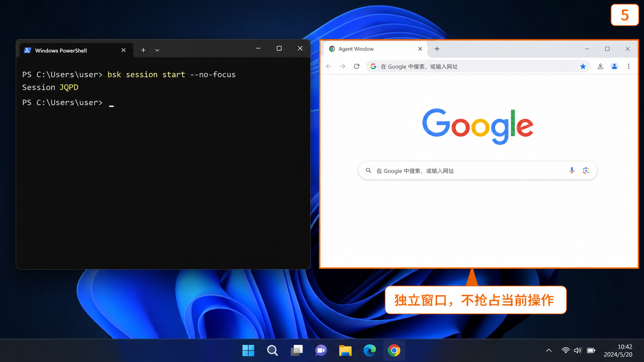Show hidden system tray icons
The width and height of the screenshot is (644, 362).
click(x=549, y=350)
